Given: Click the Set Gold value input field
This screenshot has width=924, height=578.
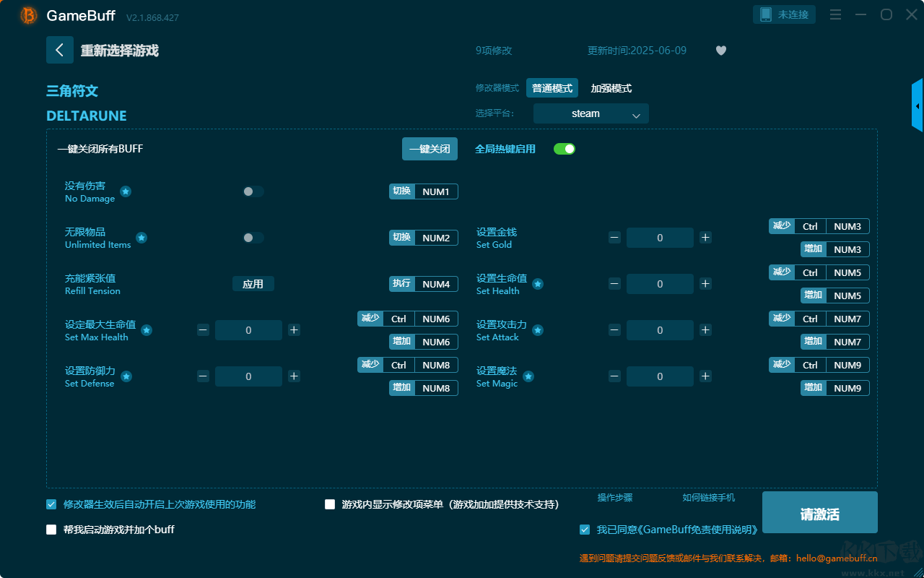Looking at the screenshot, I should pos(660,238).
